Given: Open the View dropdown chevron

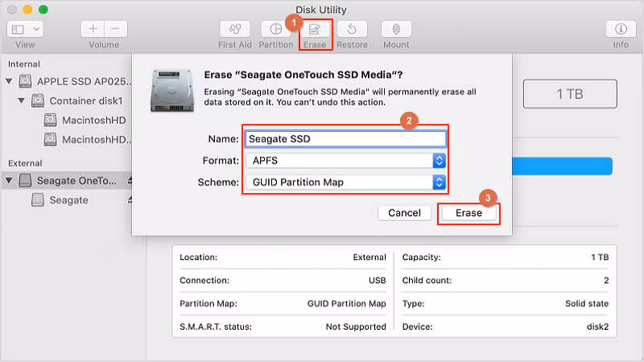Looking at the screenshot, I should pos(35,29).
